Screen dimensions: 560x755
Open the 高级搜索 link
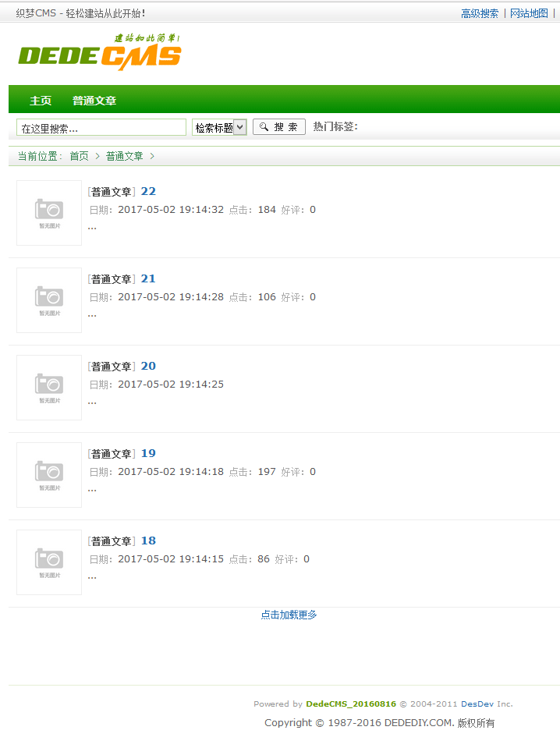click(x=480, y=13)
